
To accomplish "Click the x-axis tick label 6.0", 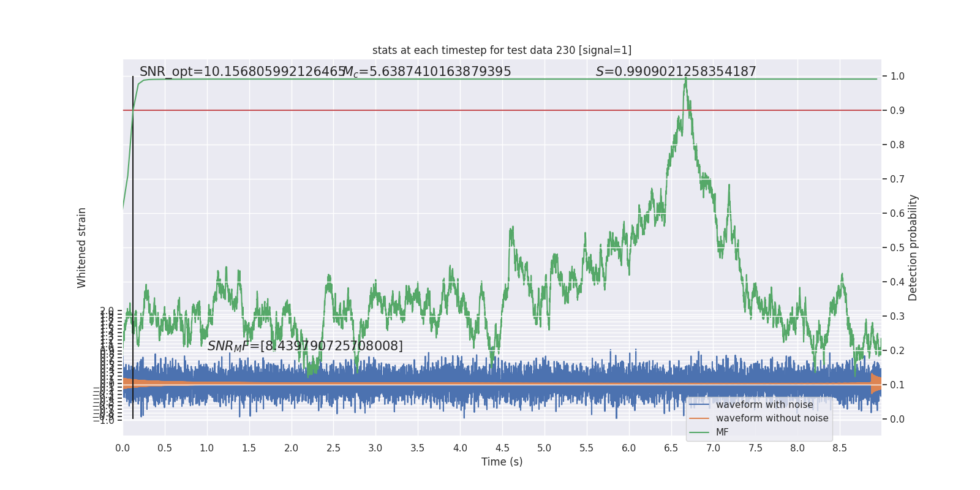I will coord(629,448).
